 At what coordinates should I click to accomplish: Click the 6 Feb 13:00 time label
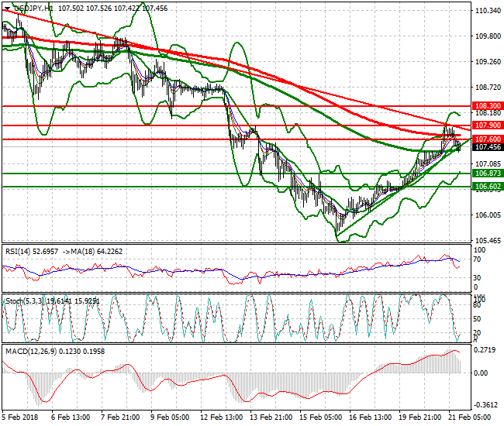click(71, 417)
